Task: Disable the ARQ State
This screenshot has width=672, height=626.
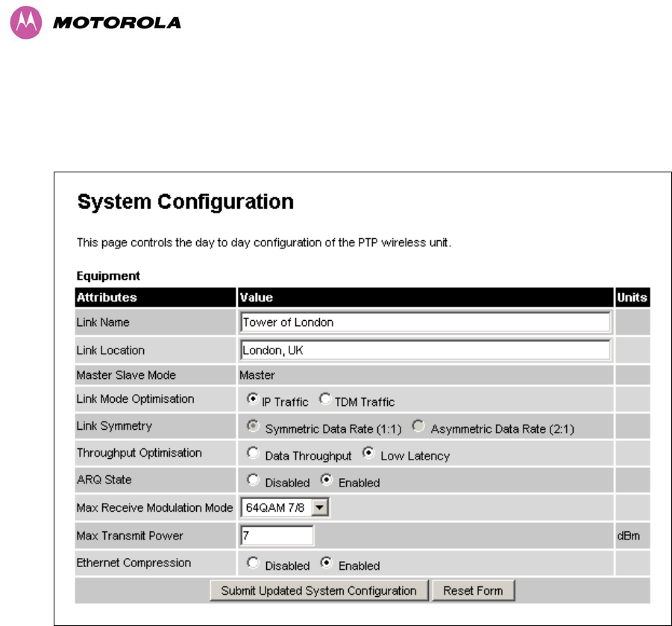Action: (x=252, y=481)
